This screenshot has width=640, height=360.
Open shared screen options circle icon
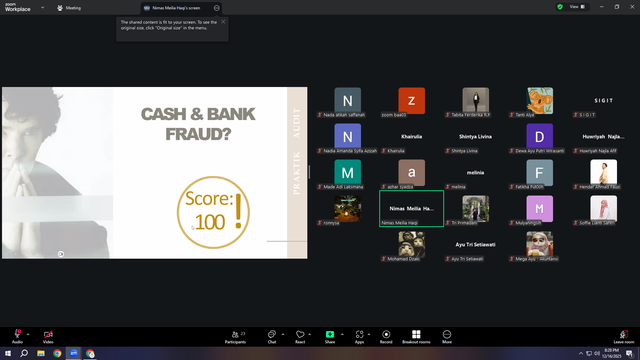[216, 8]
